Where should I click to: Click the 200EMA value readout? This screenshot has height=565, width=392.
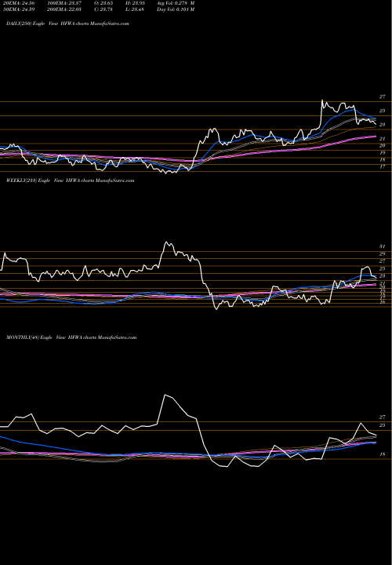[63, 9]
